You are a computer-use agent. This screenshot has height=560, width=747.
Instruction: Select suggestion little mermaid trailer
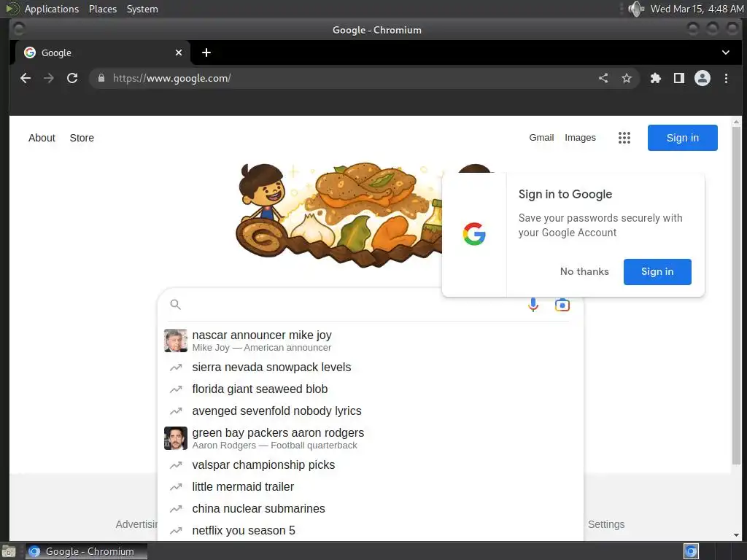(370, 486)
